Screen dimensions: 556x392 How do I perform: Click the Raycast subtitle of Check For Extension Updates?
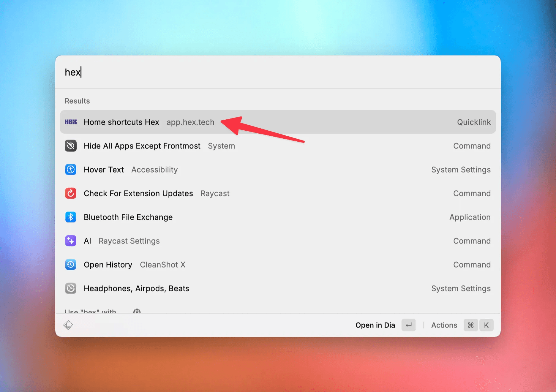point(215,193)
